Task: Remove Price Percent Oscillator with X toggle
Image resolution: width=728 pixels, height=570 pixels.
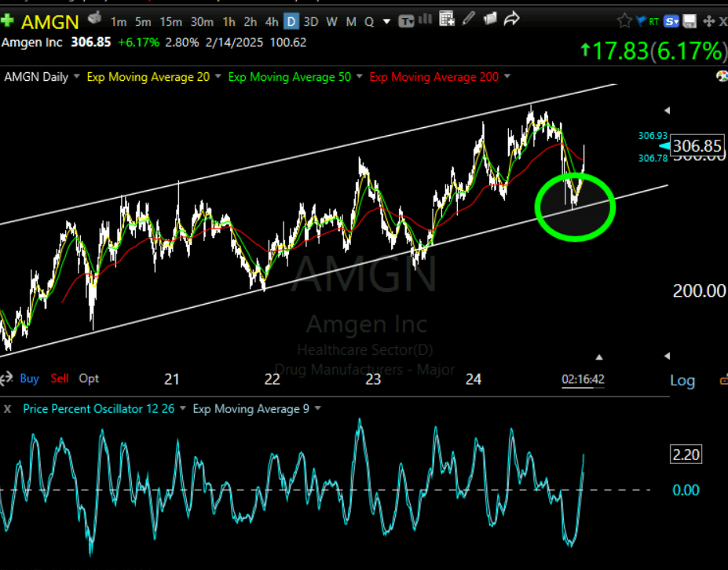Action: coord(7,408)
